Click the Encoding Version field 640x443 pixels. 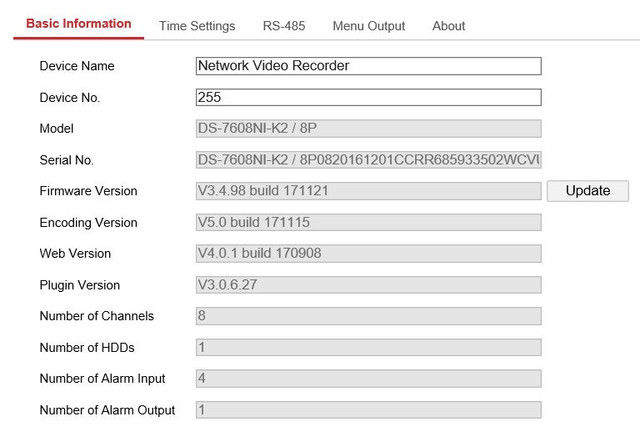pos(368,223)
